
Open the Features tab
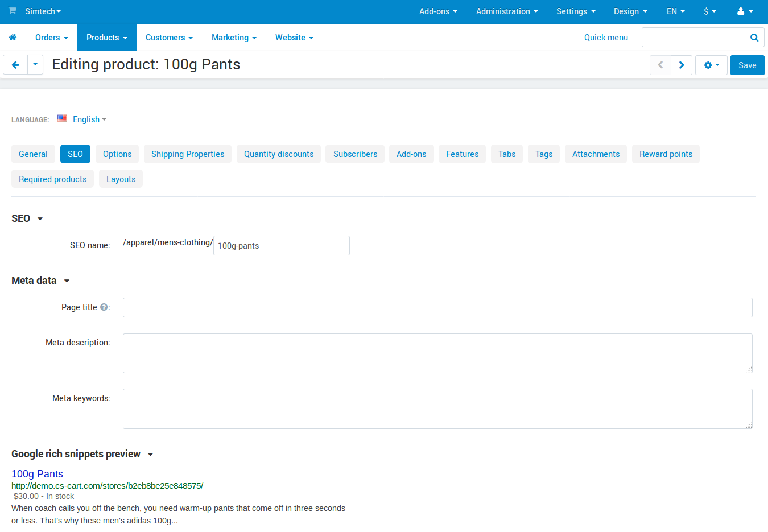pyautogui.click(x=462, y=154)
